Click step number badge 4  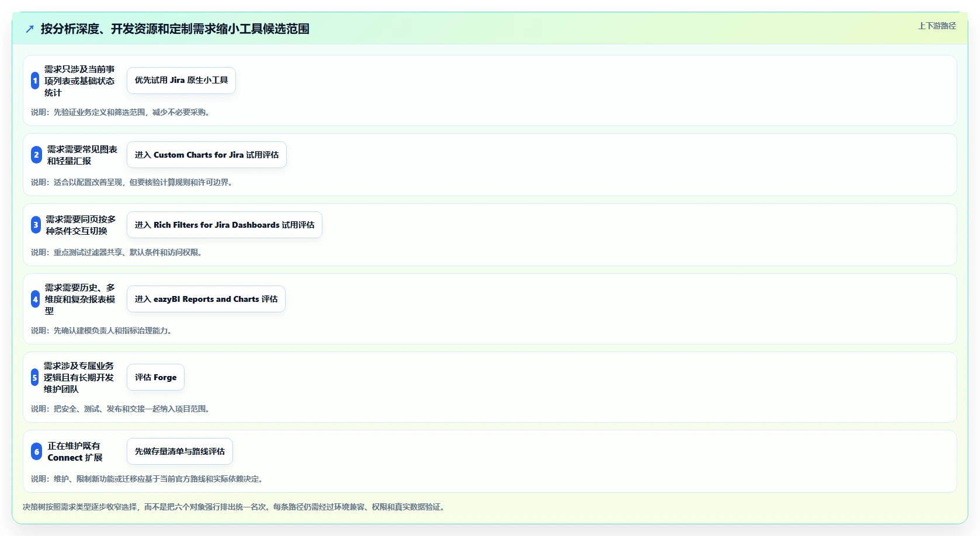[35, 299]
